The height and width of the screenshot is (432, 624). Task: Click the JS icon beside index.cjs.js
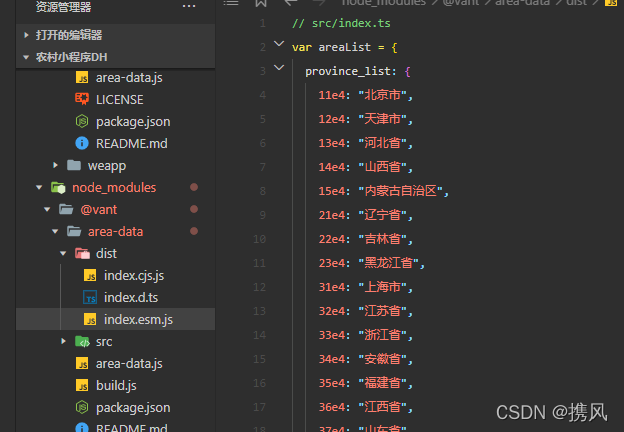(90, 276)
